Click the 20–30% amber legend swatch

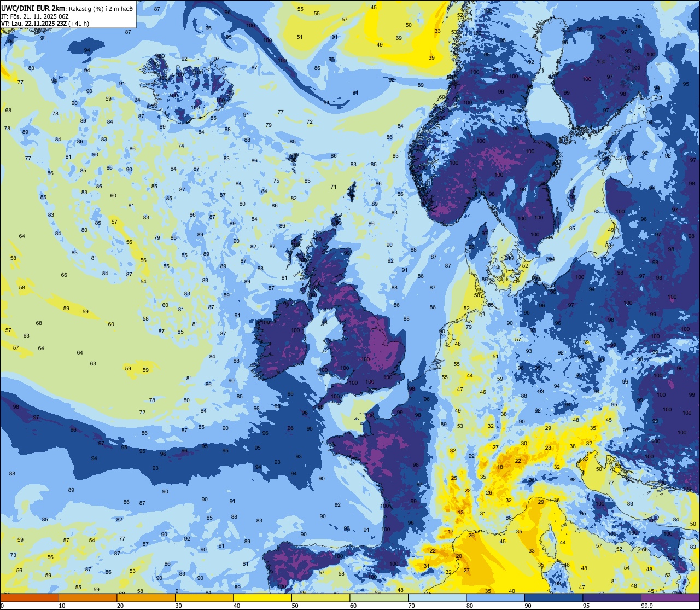click(146, 597)
